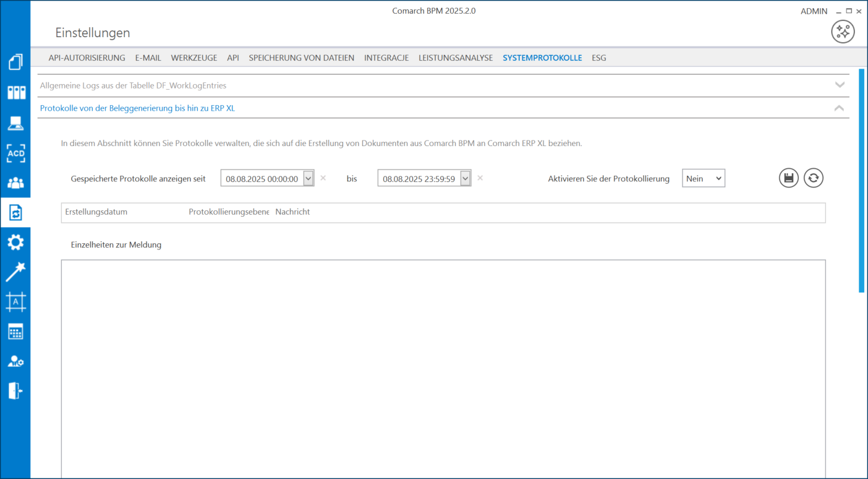Open the 'Aktivieren Sie der Protokollierung' dropdown
This screenshot has width=868, height=479.
[x=703, y=178]
